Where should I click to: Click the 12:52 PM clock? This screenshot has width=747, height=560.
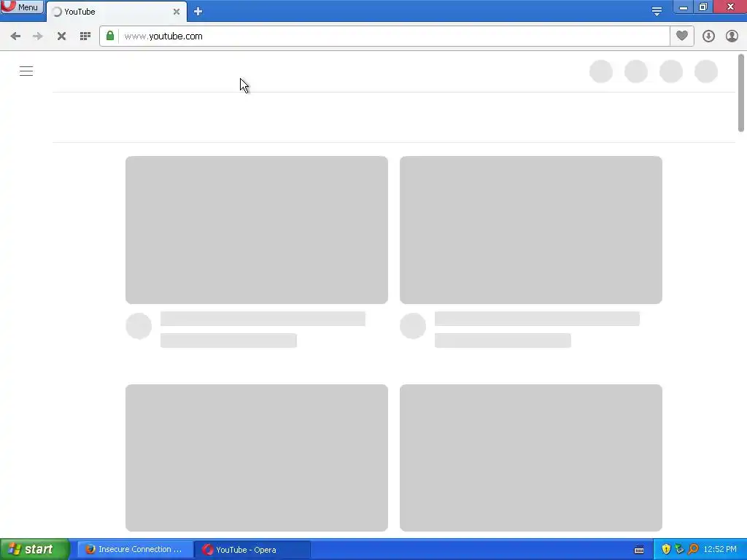[720, 550]
